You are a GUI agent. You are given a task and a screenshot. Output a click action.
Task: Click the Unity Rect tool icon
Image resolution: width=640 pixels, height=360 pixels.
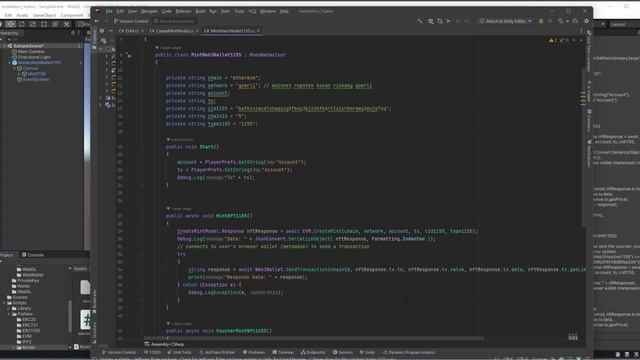44,24
